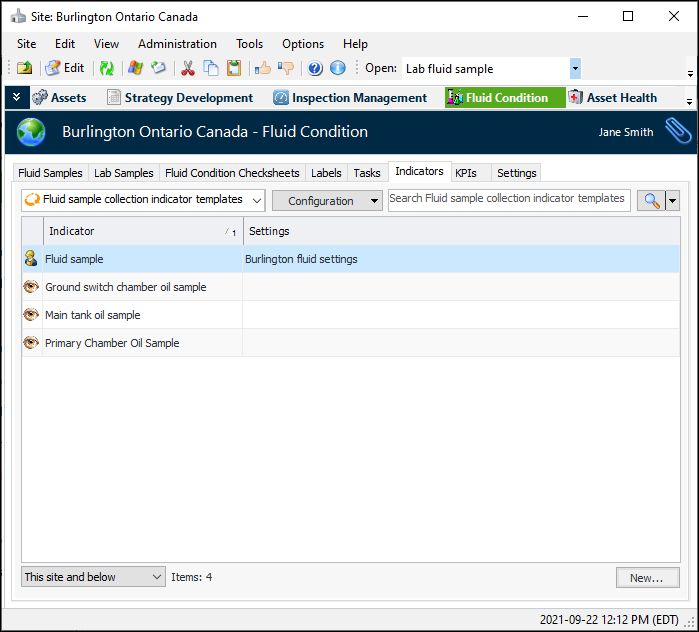
Task: Select Ground switch chamber oil sample row
Action: [x=351, y=287]
